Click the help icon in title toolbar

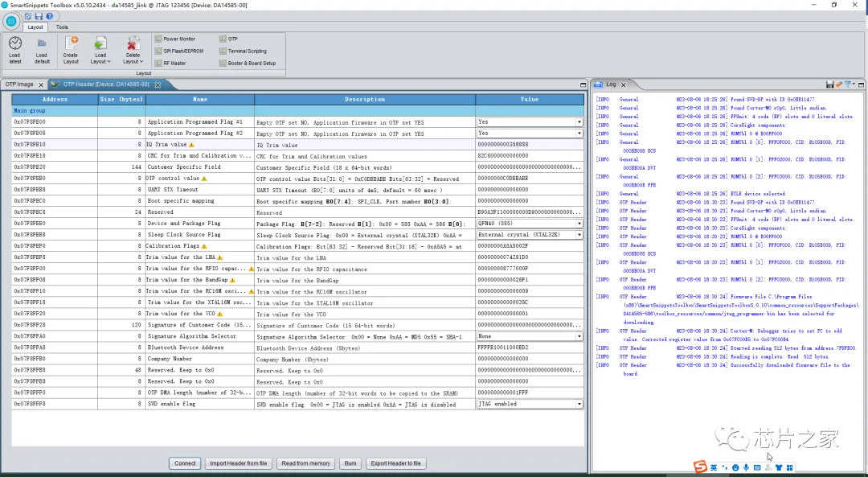click(x=48, y=16)
